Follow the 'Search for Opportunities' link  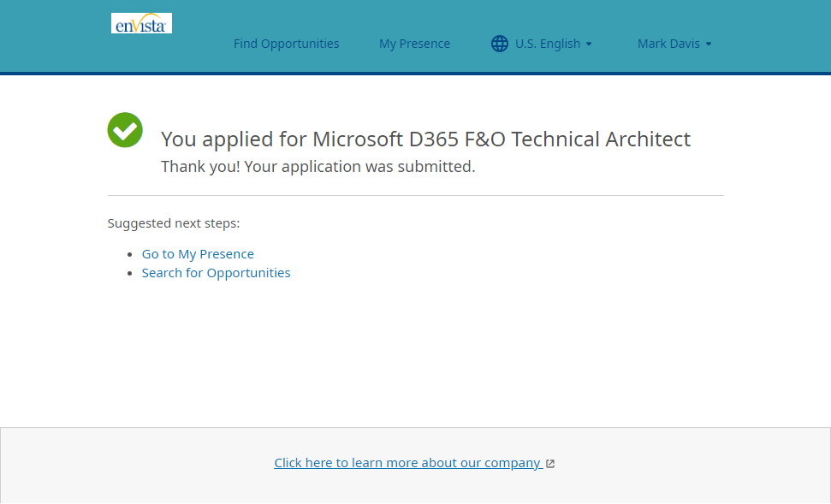click(216, 273)
